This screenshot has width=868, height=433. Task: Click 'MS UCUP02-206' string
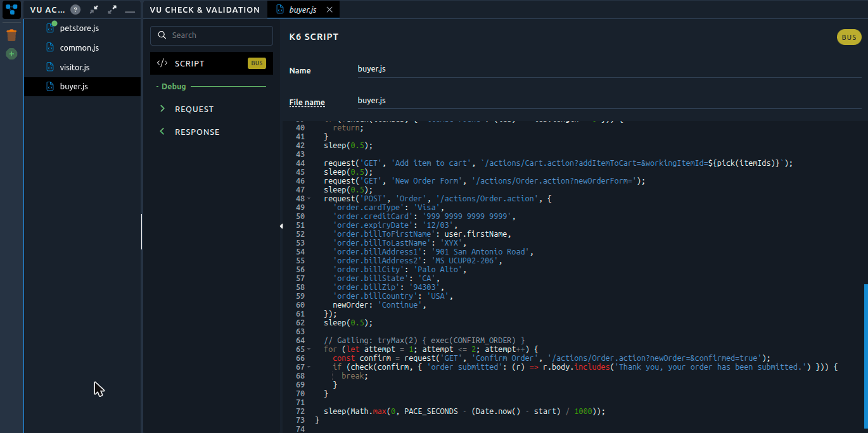click(x=465, y=261)
